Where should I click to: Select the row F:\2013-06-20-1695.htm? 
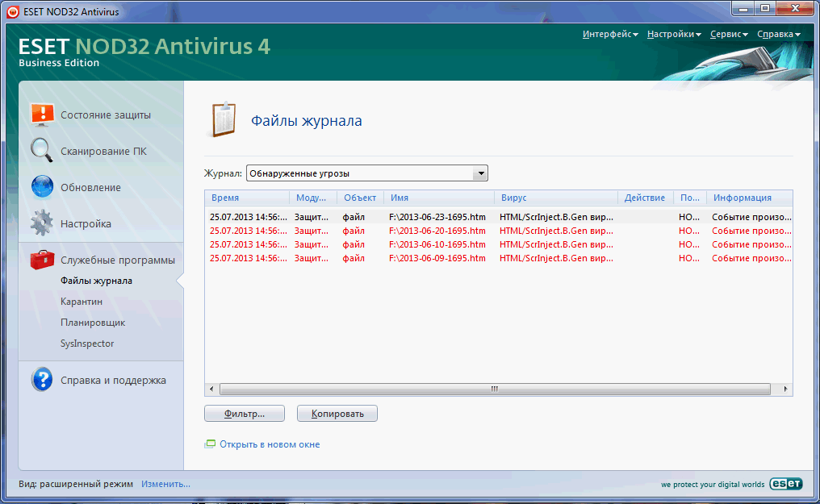click(x=499, y=231)
